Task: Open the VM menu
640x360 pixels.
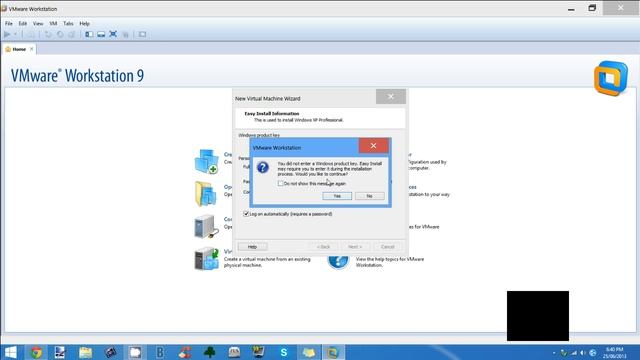Action: (x=53, y=24)
